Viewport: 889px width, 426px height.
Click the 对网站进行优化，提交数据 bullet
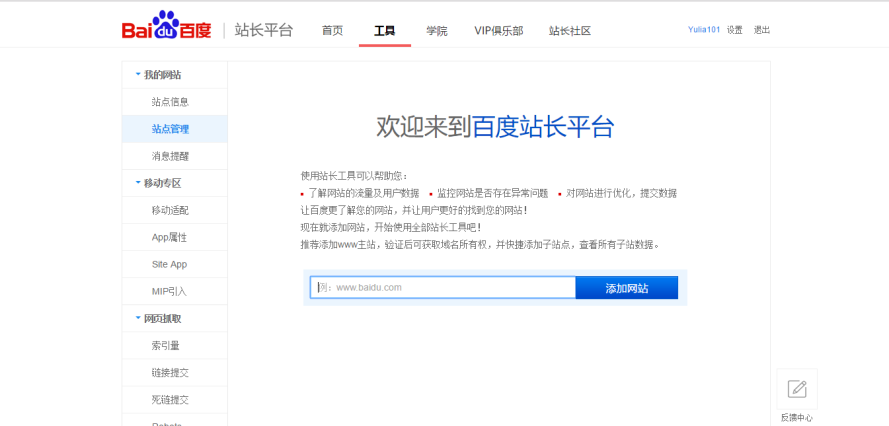[x=621, y=193]
